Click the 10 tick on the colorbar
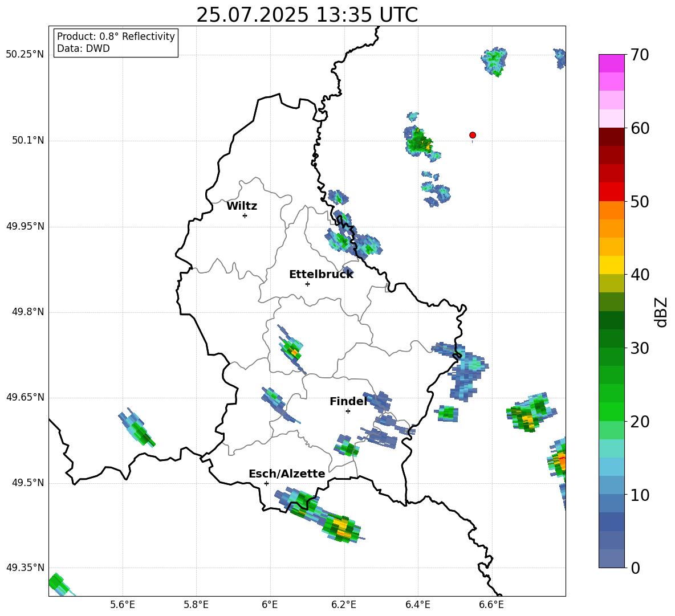This screenshot has height=616, width=675. pos(640,495)
